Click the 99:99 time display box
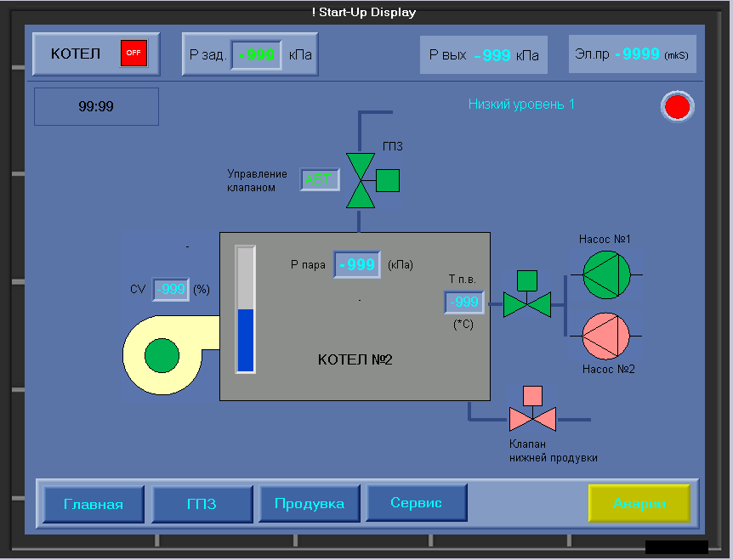Viewport: 733px width, 560px height. (x=96, y=106)
